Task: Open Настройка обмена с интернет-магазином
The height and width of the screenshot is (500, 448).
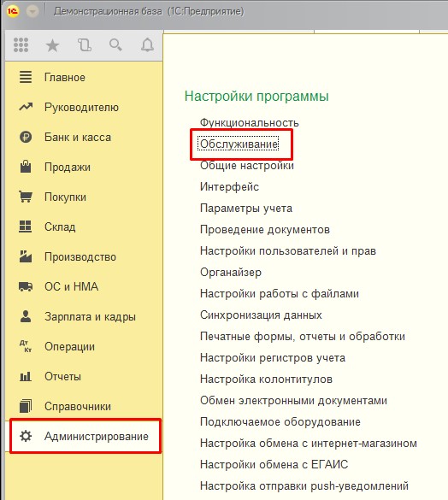Action: click(x=309, y=444)
